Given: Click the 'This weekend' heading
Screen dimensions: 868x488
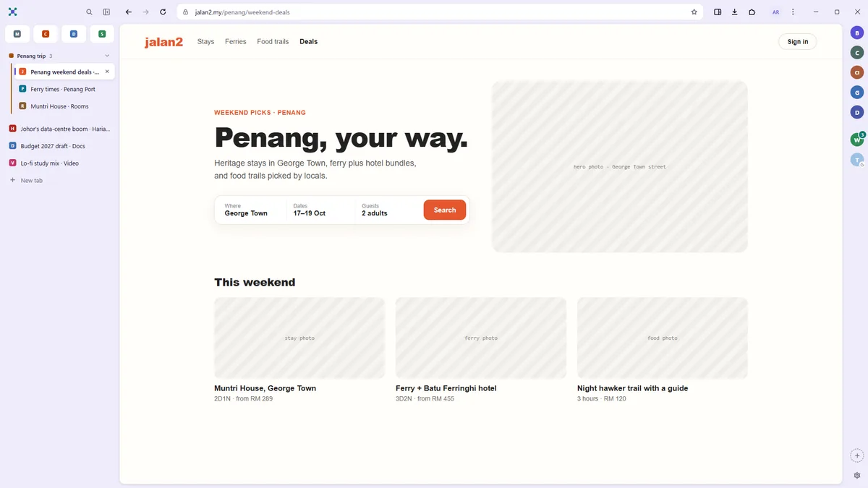Looking at the screenshot, I should pos(255,283).
